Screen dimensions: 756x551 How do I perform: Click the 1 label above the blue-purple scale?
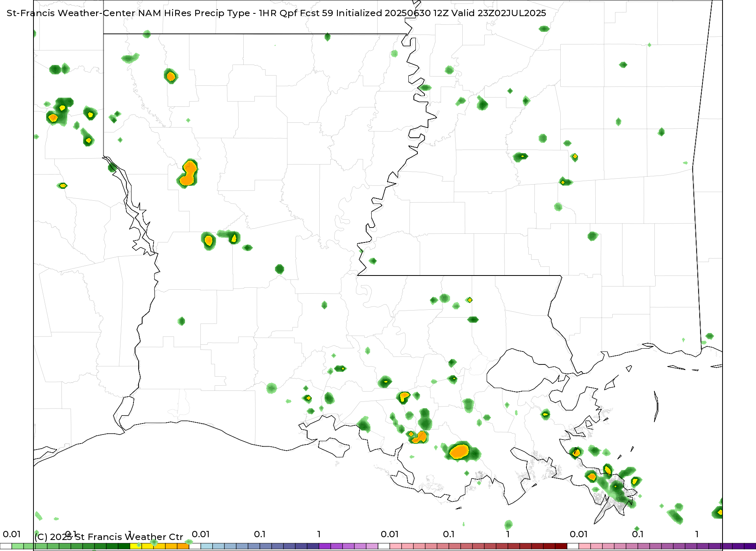pyautogui.click(x=319, y=534)
